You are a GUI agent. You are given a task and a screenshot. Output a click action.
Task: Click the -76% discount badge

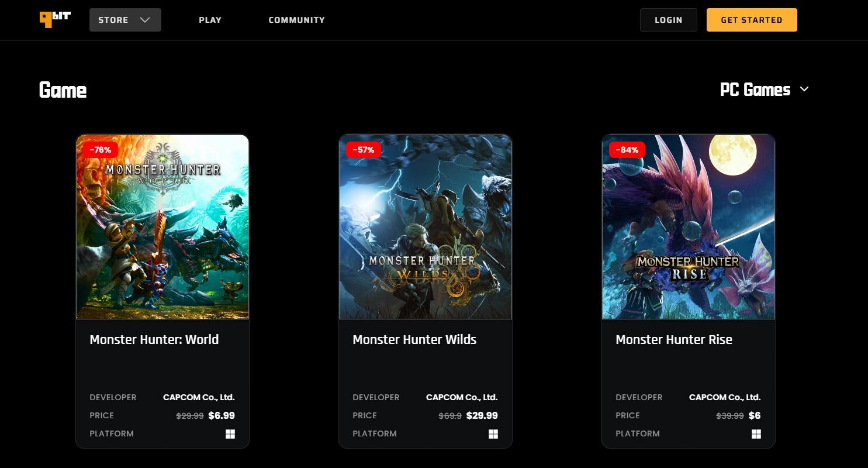(101, 150)
